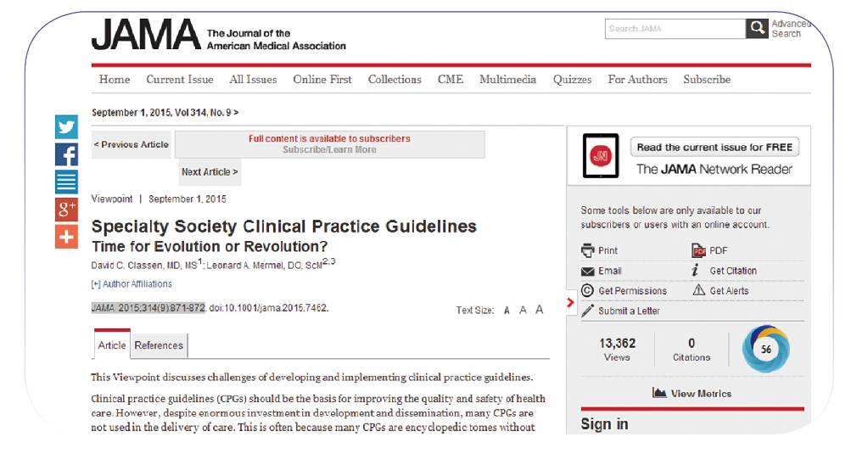Open Get Citation tool
868x465 pixels.
pyautogui.click(x=696, y=271)
